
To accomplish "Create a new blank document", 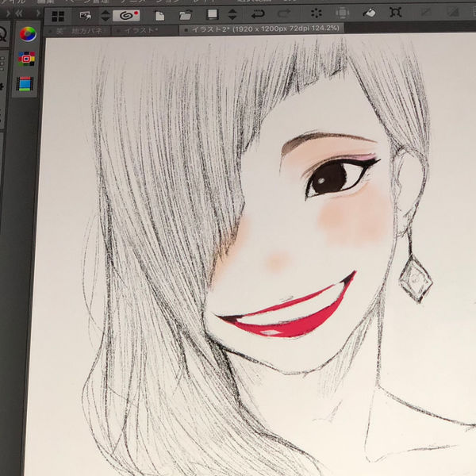I will point(159,15).
